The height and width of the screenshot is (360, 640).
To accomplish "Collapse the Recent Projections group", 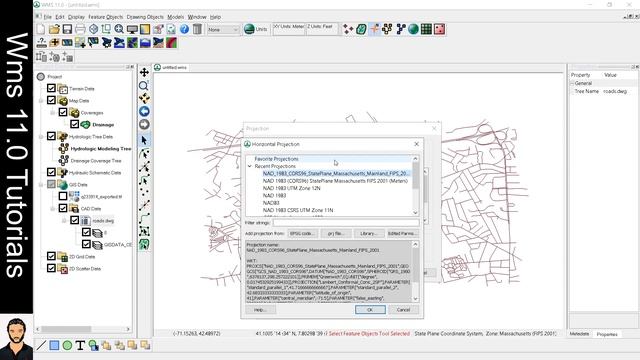I will (249, 167).
